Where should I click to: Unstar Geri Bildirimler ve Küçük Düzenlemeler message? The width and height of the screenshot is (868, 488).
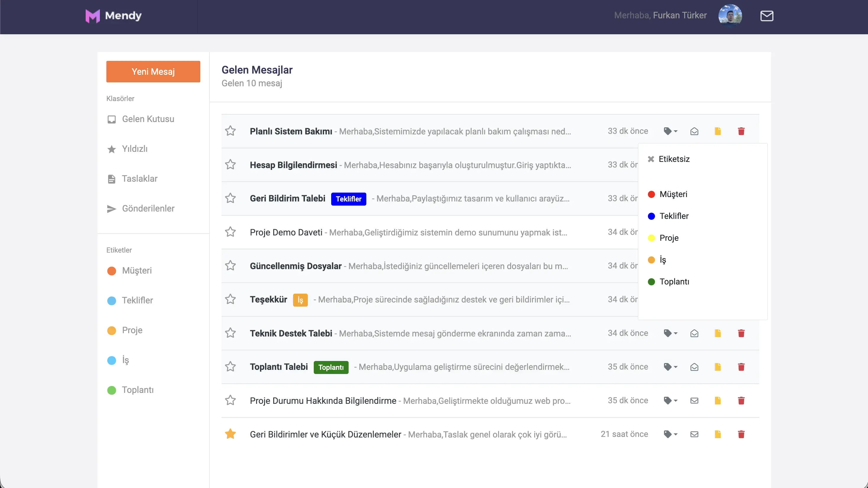[230, 434]
